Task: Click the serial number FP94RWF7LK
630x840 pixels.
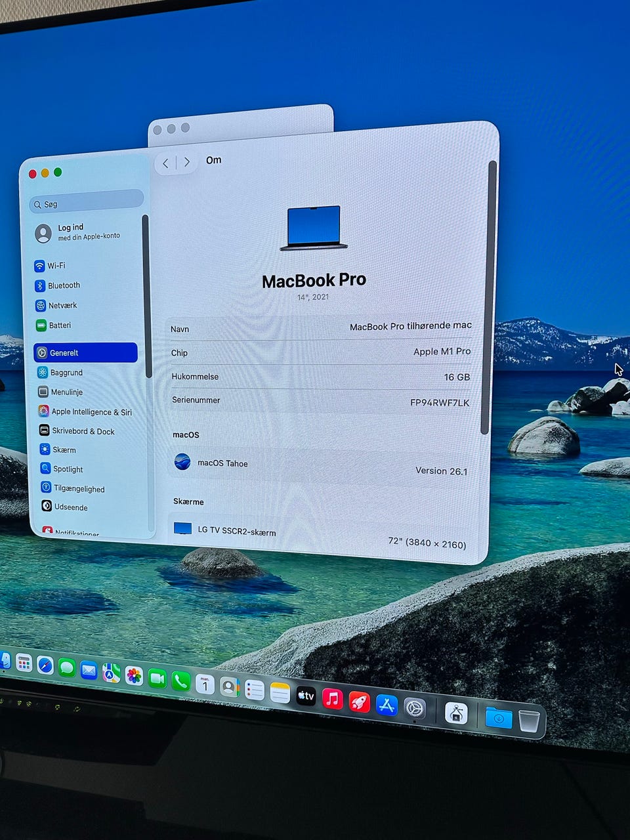Action: (x=440, y=402)
